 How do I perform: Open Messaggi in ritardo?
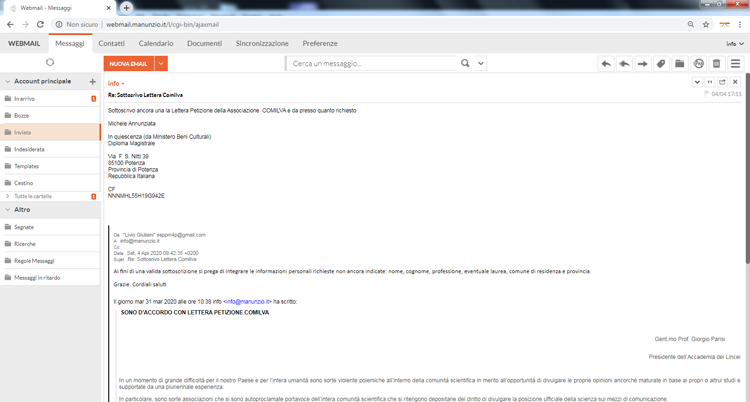(50, 278)
